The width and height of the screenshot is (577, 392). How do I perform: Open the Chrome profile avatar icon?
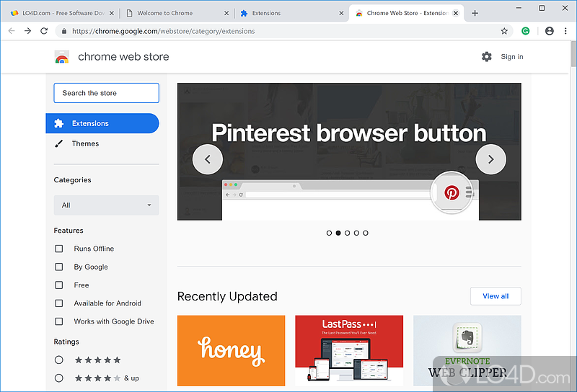[550, 31]
